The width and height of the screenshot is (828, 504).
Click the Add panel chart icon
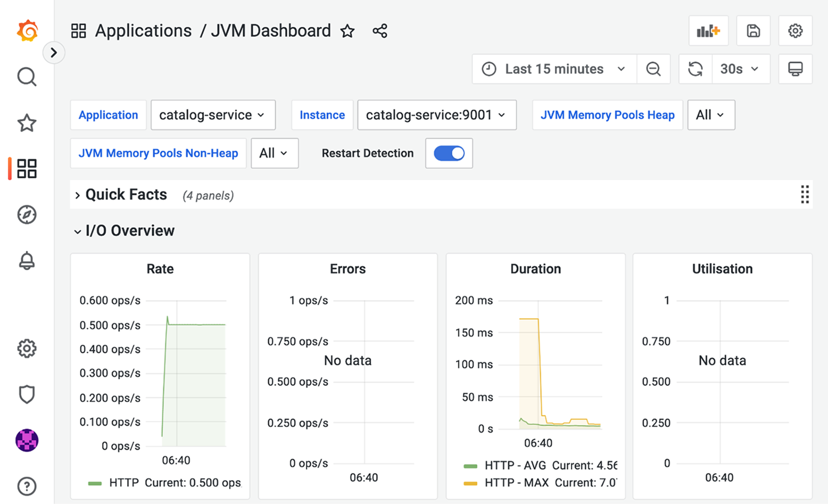[x=708, y=31]
